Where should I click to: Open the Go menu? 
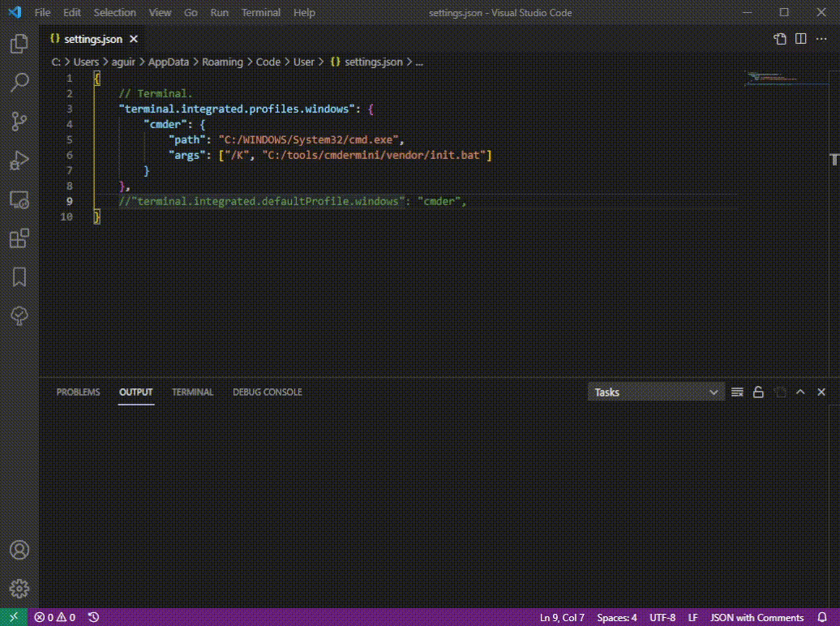[x=191, y=12]
